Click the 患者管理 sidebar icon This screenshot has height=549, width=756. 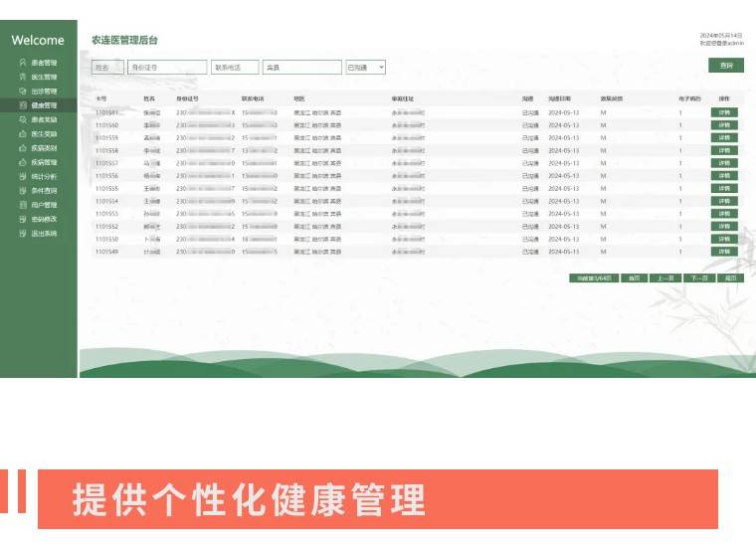(x=22, y=63)
